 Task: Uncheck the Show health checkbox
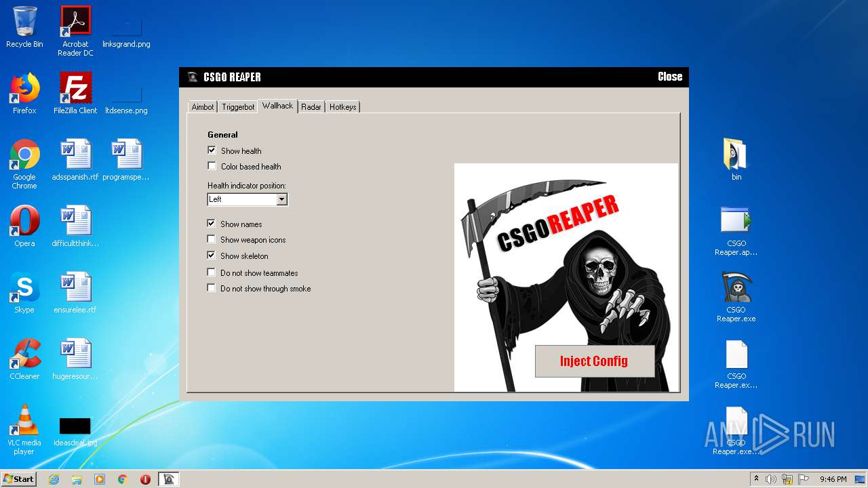pyautogui.click(x=212, y=150)
